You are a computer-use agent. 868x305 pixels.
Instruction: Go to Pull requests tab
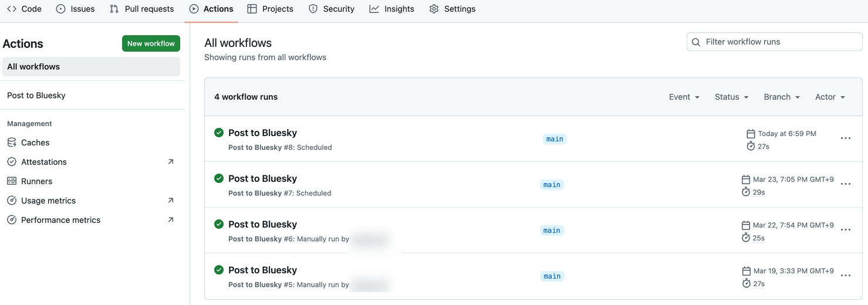pyautogui.click(x=141, y=9)
